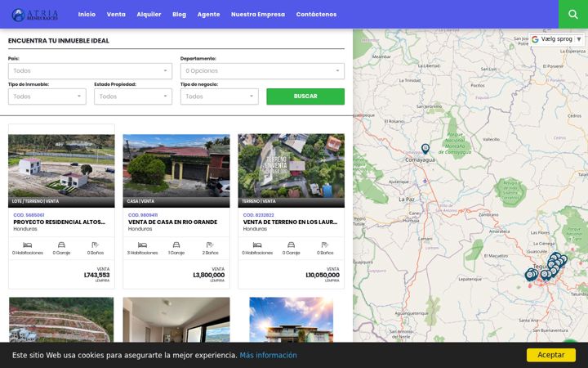Open the Venta menu item
The width and height of the screenshot is (588, 368).
[116, 14]
